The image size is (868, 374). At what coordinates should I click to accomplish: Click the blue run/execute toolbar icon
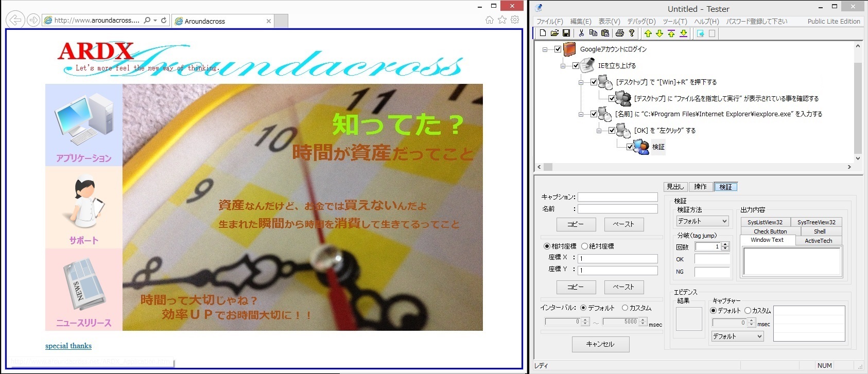tap(700, 33)
